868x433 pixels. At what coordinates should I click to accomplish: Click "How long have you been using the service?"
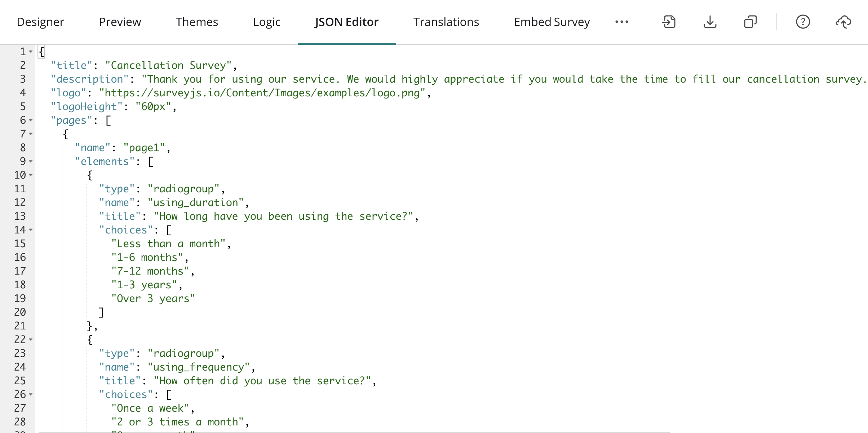[x=283, y=216]
